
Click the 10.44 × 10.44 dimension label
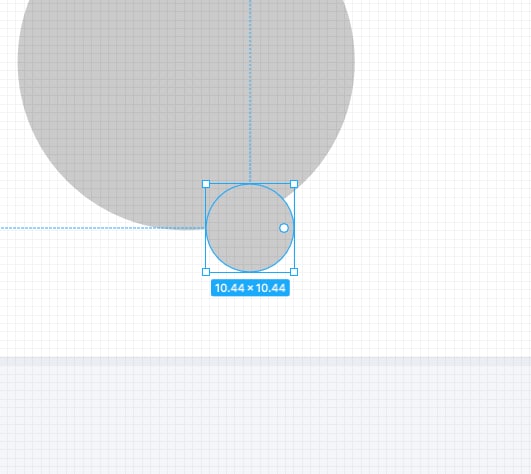tap(250, 288)
